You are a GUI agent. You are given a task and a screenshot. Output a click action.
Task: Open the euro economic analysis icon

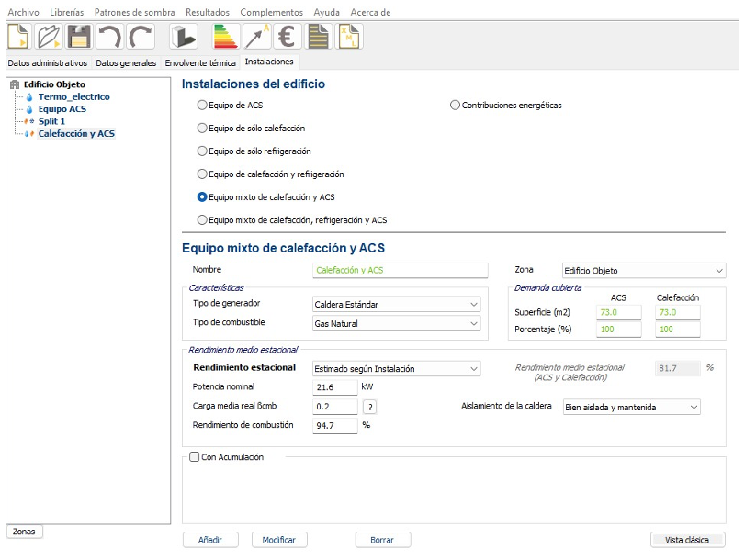coord(288,37)
